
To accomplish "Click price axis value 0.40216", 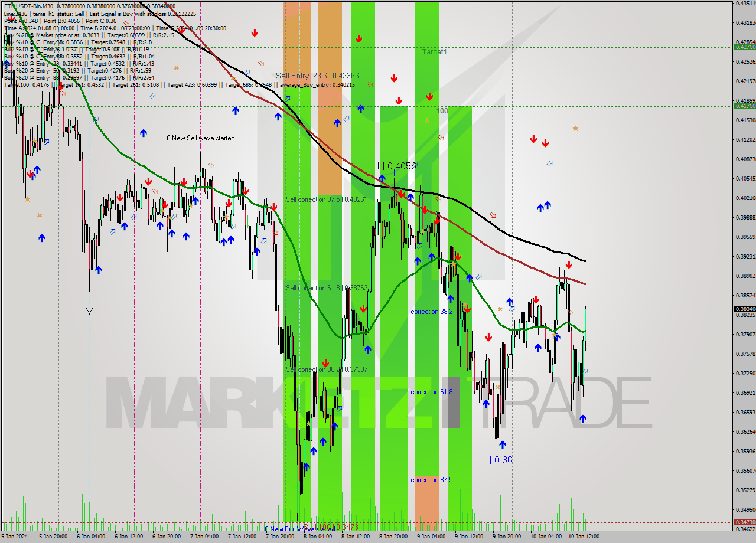I will coord(745,198).
